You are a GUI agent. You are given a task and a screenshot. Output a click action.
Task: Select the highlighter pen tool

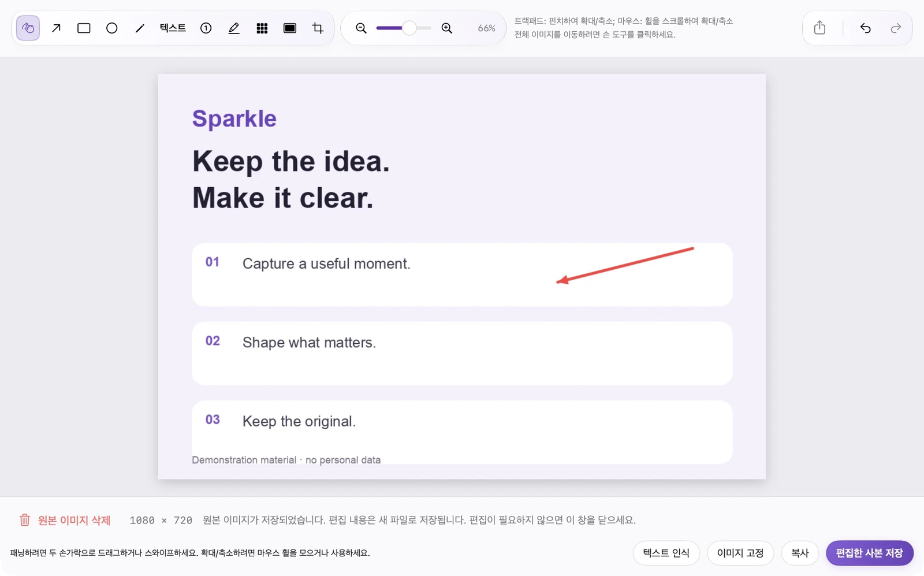[x=234, y=28]
